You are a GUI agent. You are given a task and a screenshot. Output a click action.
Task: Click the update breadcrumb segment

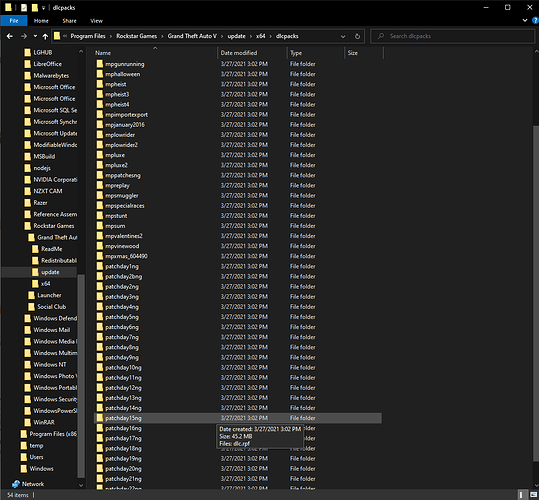[x=236, y=36]
